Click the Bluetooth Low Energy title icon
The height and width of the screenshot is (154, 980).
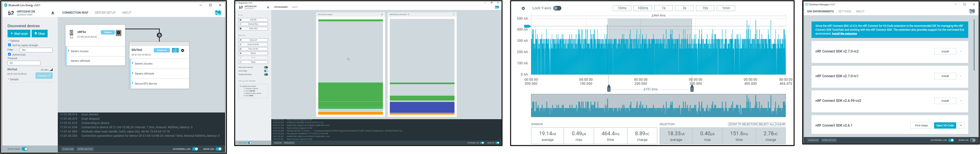(x=6, y=5)
